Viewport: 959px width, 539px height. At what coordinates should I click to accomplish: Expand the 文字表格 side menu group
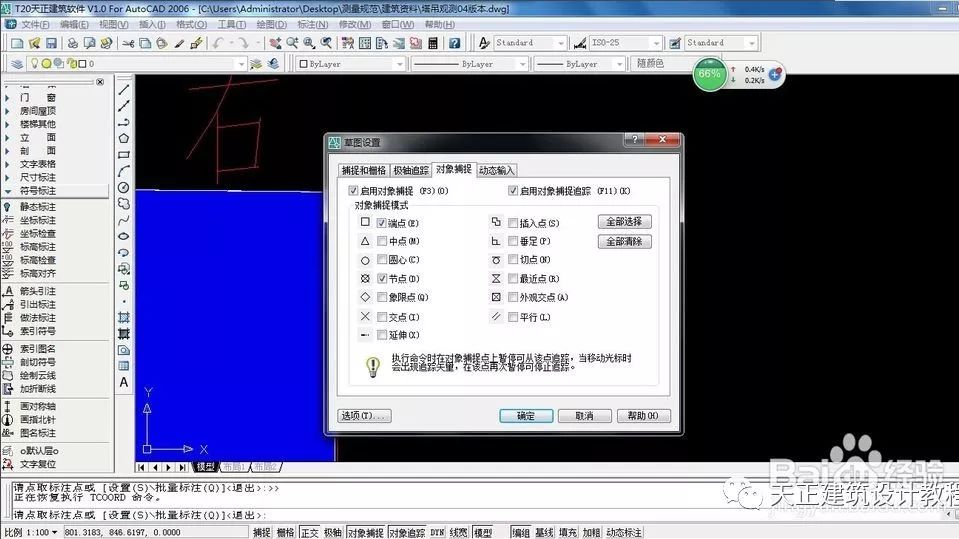pyautogui.click(x=37, y=164)
